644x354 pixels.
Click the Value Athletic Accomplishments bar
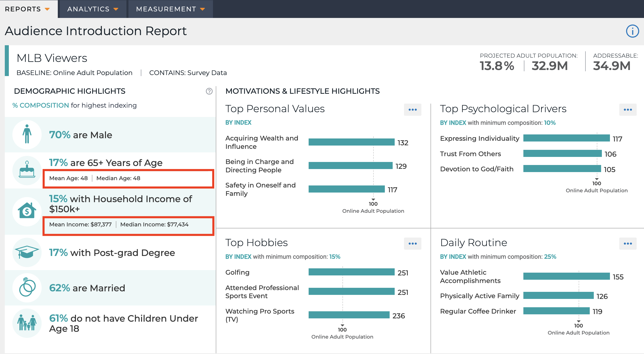coord(567,276)
